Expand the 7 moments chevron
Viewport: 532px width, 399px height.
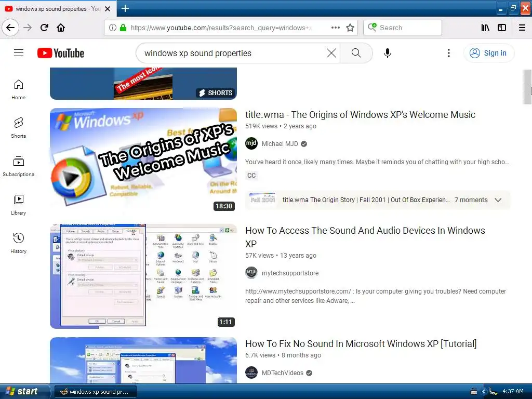(498, 200)
